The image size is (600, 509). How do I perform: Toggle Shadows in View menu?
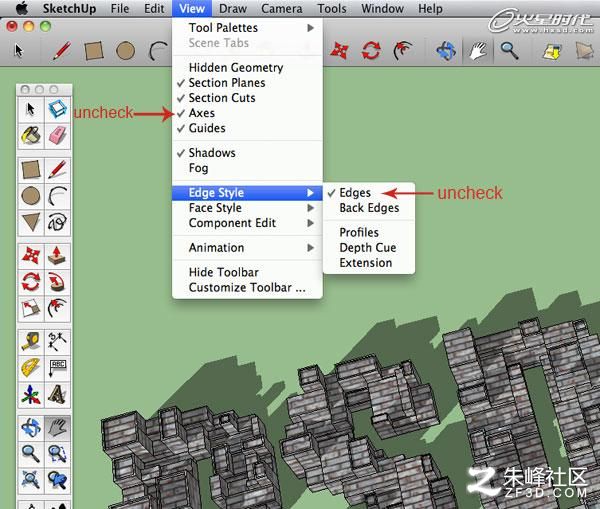tap(247, 153)
